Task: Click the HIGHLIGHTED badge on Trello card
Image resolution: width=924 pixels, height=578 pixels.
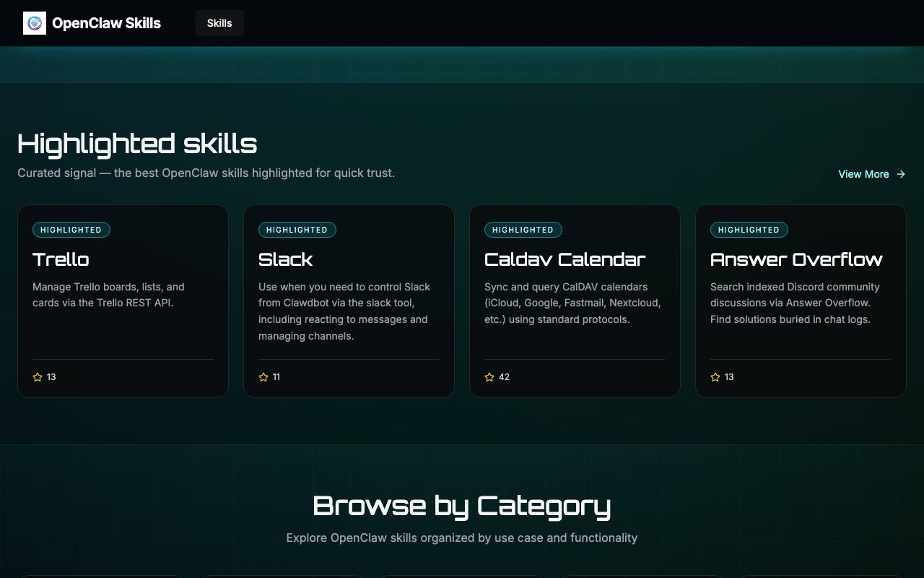Action: [x=71, y=230]
